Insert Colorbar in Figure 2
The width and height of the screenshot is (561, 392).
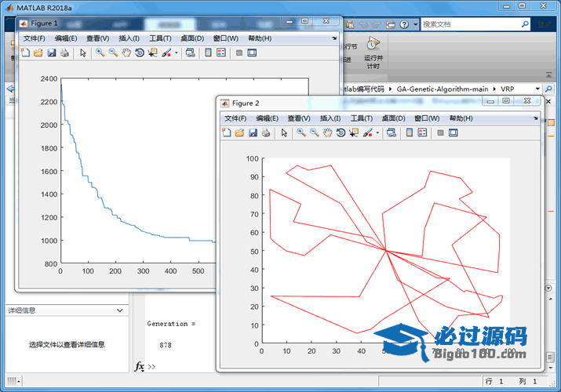[x=410, y=133]
